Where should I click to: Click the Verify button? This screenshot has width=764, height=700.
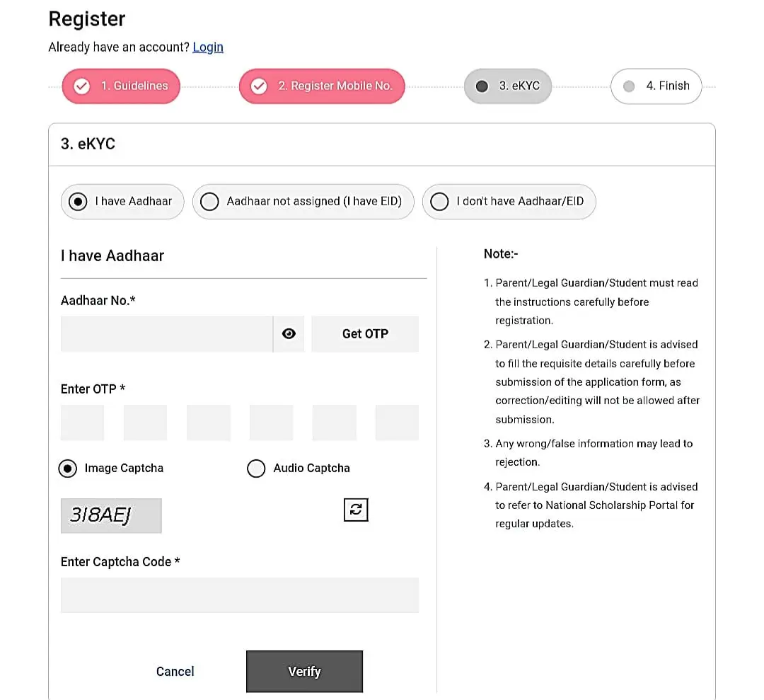pos(304,671)
